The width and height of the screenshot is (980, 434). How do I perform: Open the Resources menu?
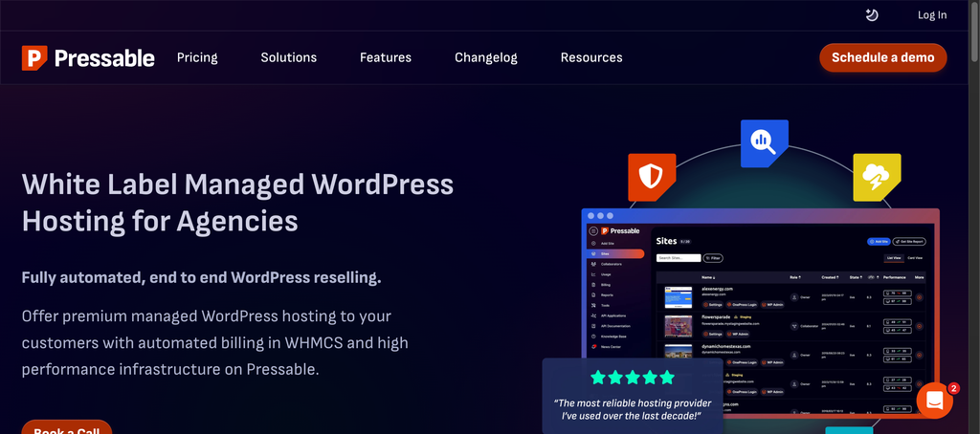pos(591,57)
